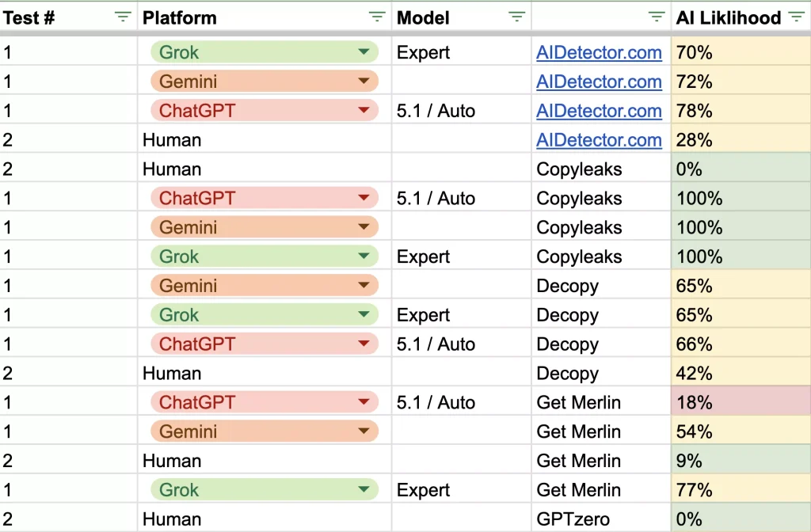
Task: Expand the Grok chip in the Copyleaks row
Action: pyautogui.click(x=365, y=256)
